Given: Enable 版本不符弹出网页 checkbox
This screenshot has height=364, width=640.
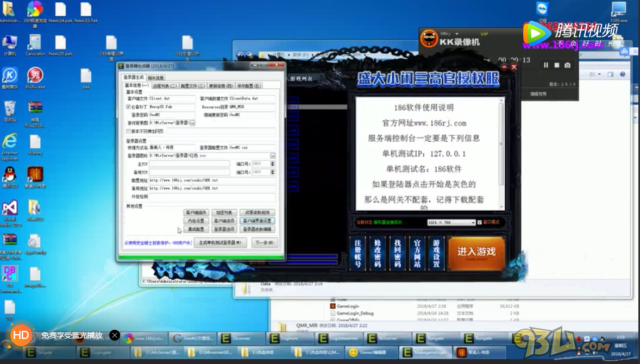Looking at the screenshot, I should pyautogui.click(x=128, y=131).
